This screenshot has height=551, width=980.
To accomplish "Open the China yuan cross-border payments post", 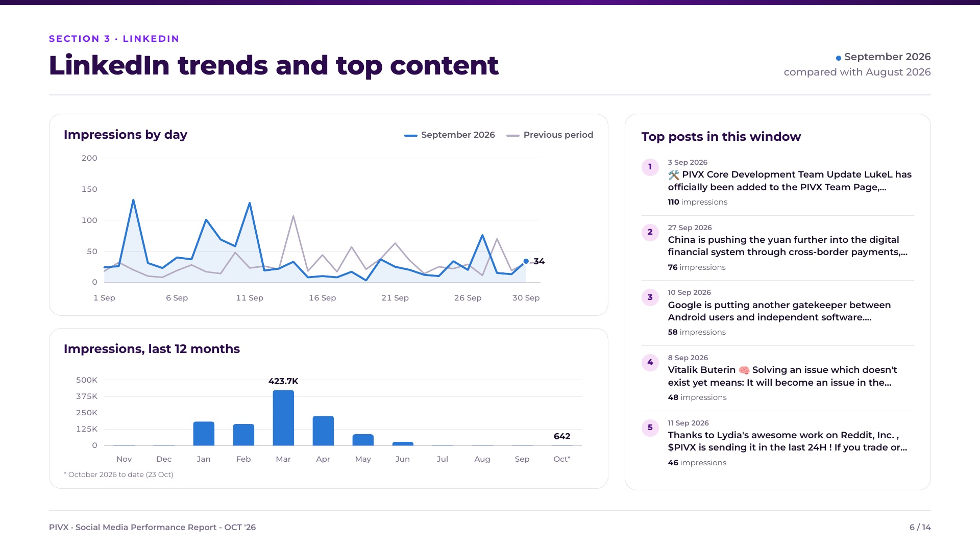I will pos(788,246).
